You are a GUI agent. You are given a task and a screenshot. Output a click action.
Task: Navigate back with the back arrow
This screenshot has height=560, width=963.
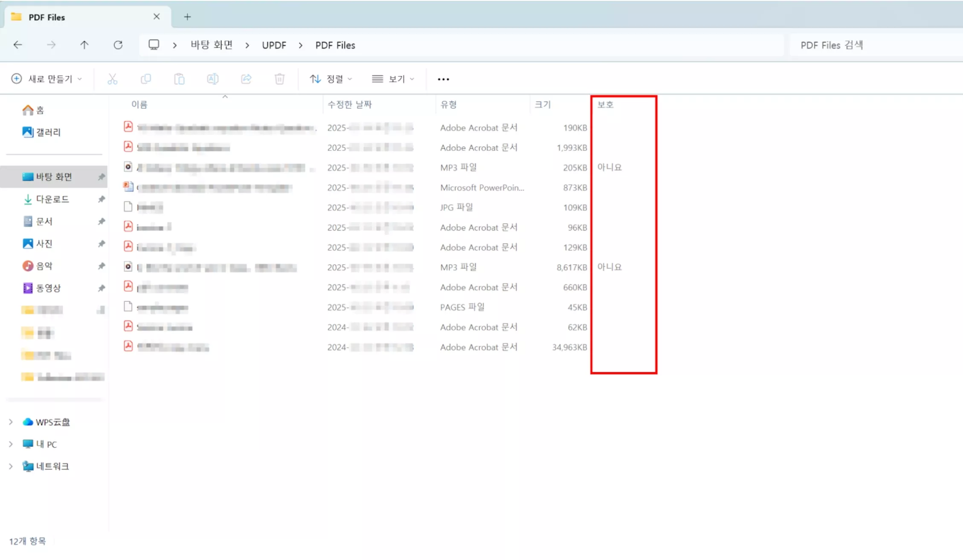(17, 45)
